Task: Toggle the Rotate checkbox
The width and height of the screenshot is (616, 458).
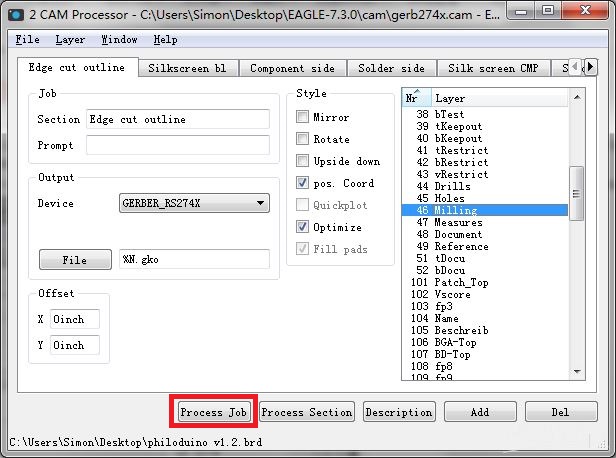Action: tap(303, 139)
